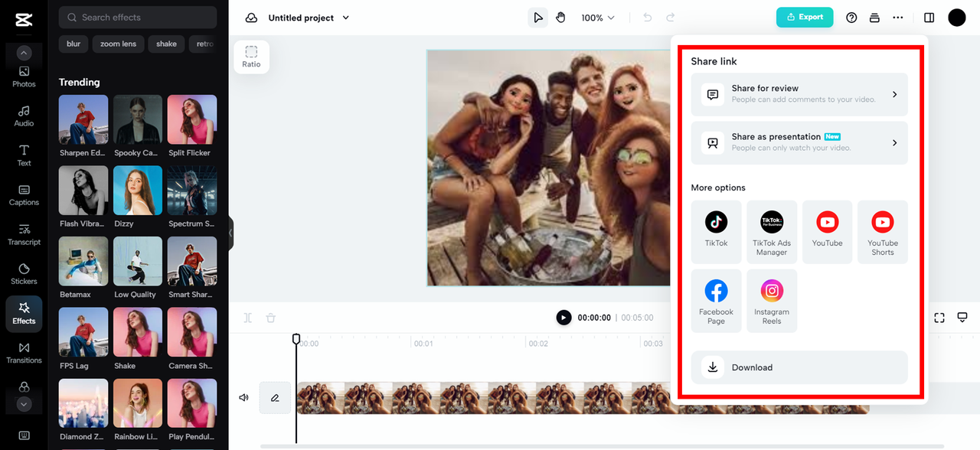Select the FPS Lag effect thumbnail
The image size is (980, 450).
[x=83, y=332]
